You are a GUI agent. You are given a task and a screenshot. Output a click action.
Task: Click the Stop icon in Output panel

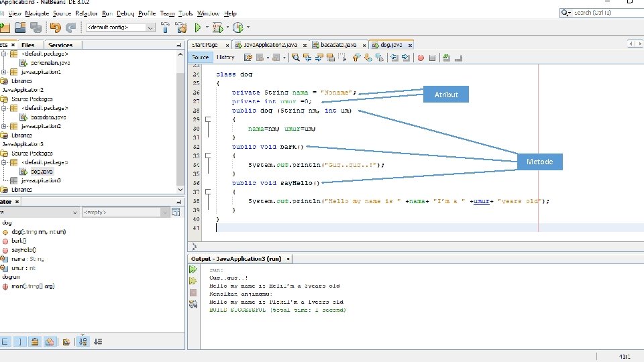coord(193,293)
